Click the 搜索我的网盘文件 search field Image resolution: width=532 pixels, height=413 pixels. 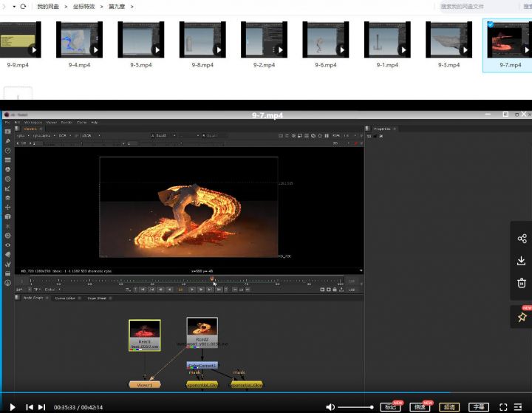click(x=478, y=7)
